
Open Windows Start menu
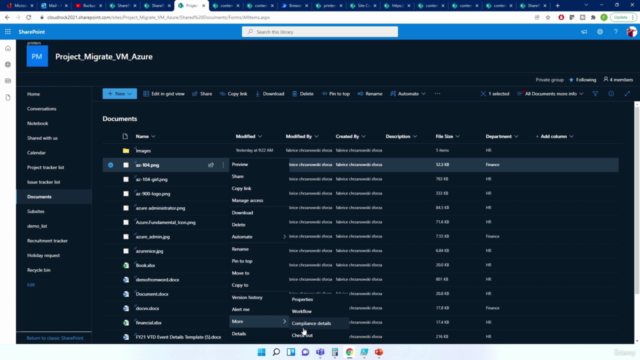262,352
